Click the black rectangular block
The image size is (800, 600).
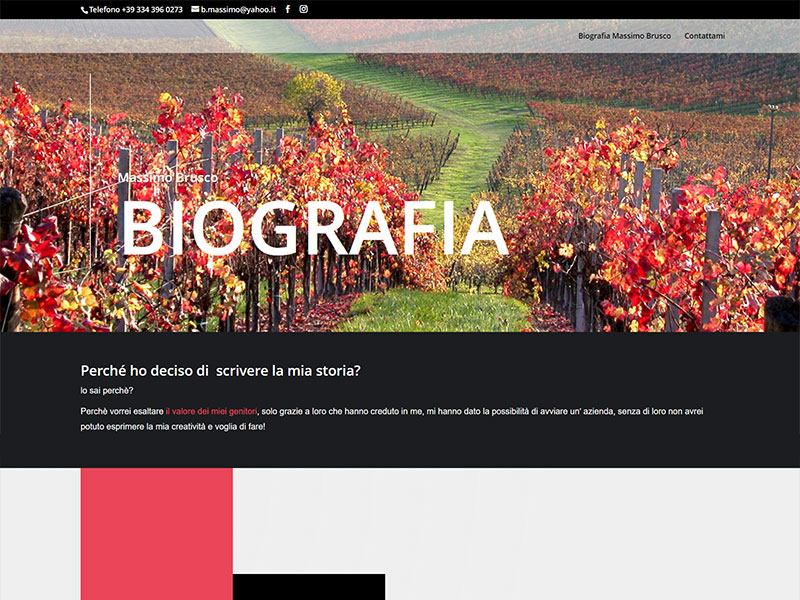tap(309, 587)
